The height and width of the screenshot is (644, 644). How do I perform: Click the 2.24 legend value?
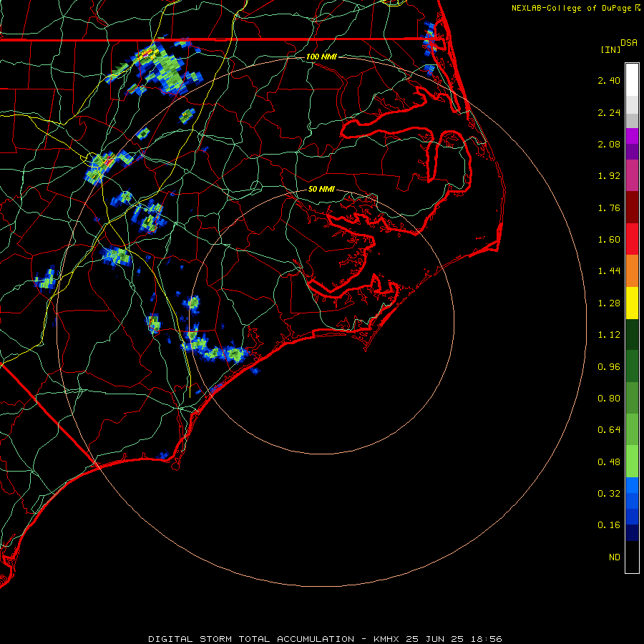(609, 112)
